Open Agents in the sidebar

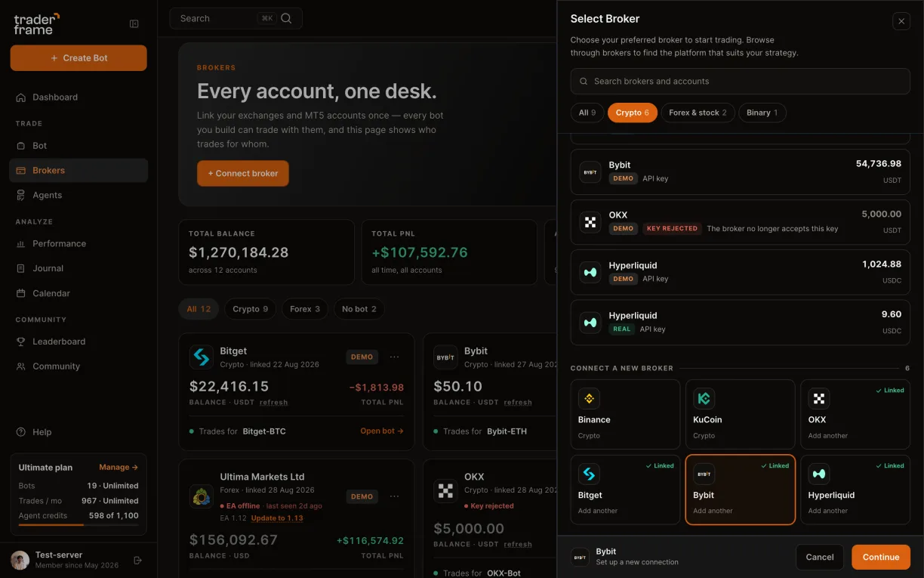click(x=79, y=195)
